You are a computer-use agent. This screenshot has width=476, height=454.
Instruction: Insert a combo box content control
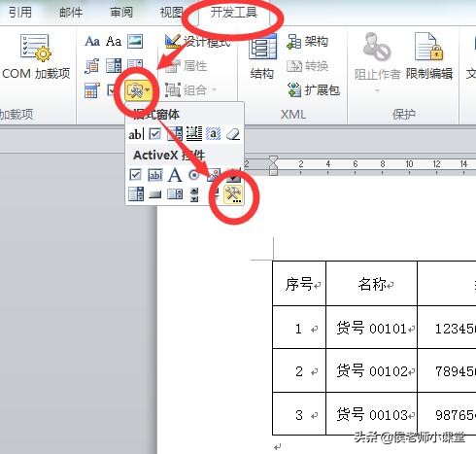114,66
